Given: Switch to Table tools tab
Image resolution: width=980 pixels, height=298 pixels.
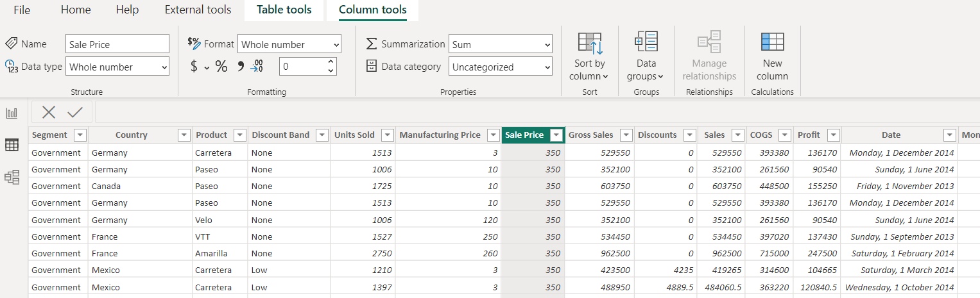Looking at the screenshot, I should [x=284, y=10].
